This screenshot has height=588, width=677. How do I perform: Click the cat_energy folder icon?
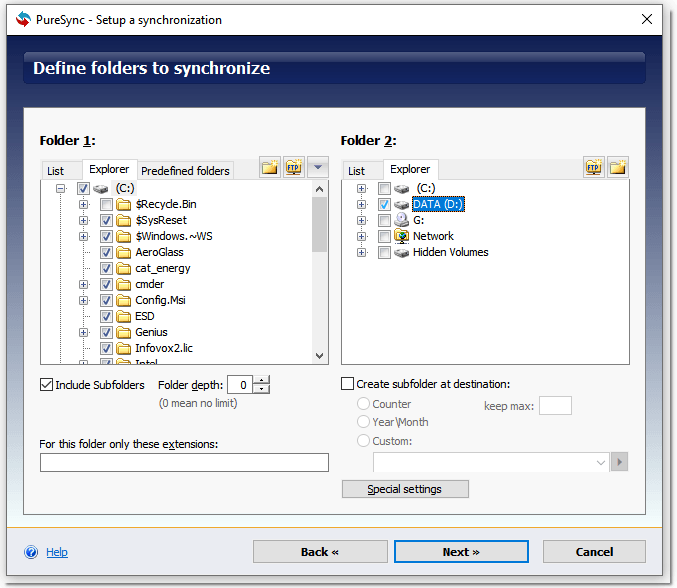[123, 268]
